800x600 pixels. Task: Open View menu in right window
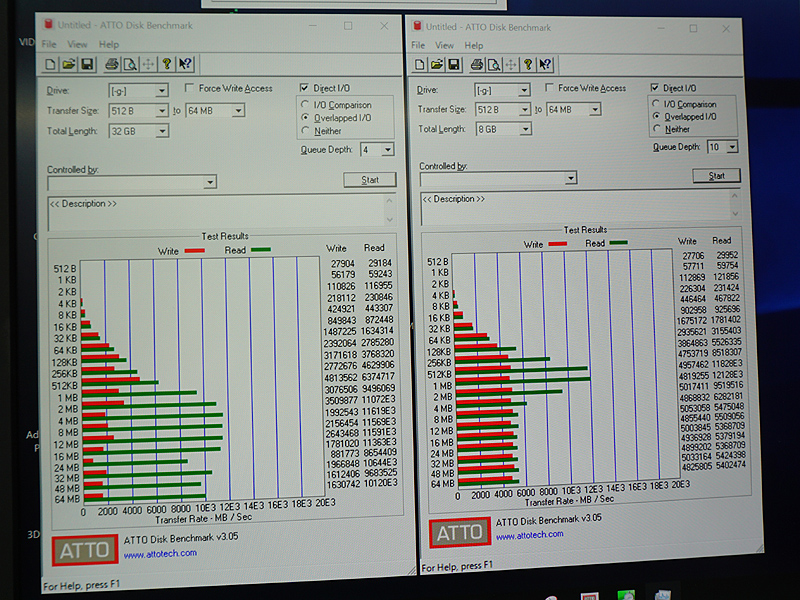click(x=444, y=45)
